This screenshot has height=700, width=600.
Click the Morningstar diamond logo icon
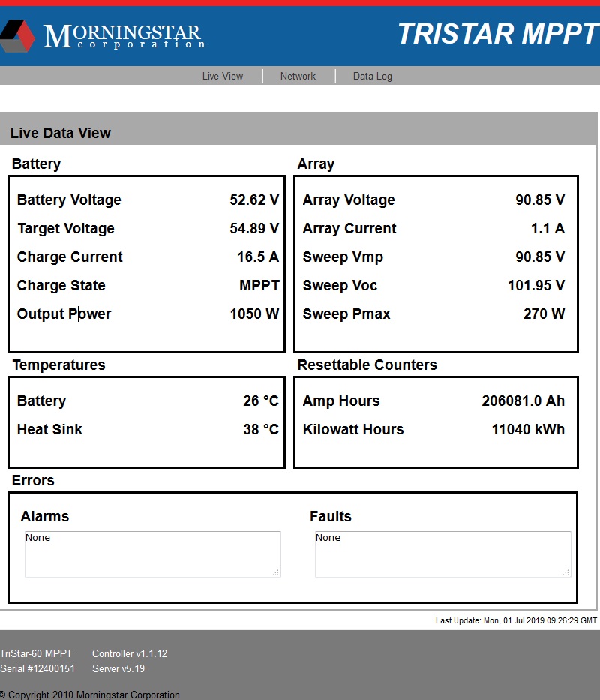pos(17,35)
